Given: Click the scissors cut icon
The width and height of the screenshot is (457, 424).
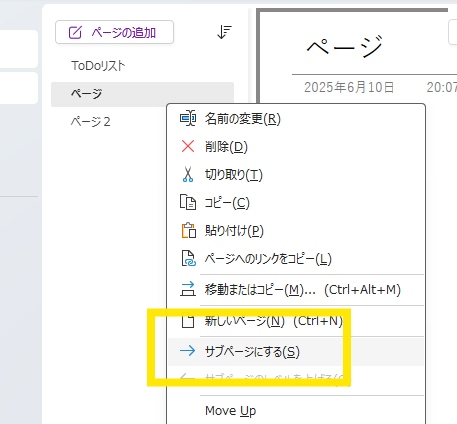Looking at the screenshot, I should click(x=188, y=174).
